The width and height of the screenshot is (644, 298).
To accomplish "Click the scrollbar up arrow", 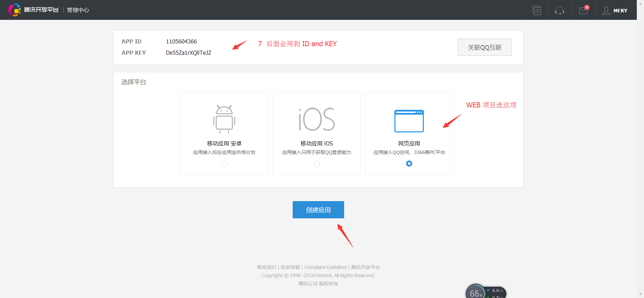I will [x=640, y=3].
